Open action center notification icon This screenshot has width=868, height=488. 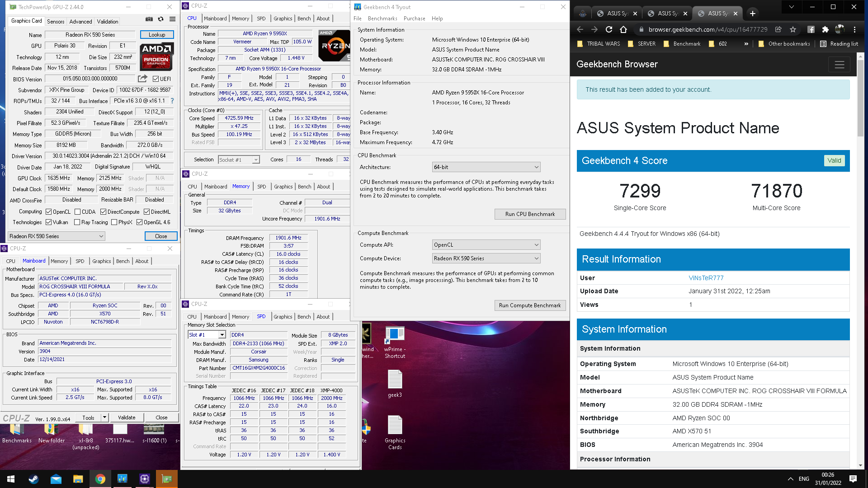(853, 479)
